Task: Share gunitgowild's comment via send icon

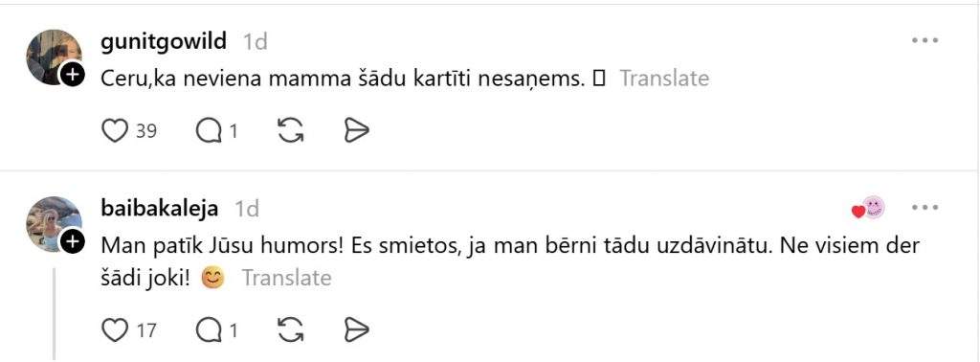Action: point(357,130)
